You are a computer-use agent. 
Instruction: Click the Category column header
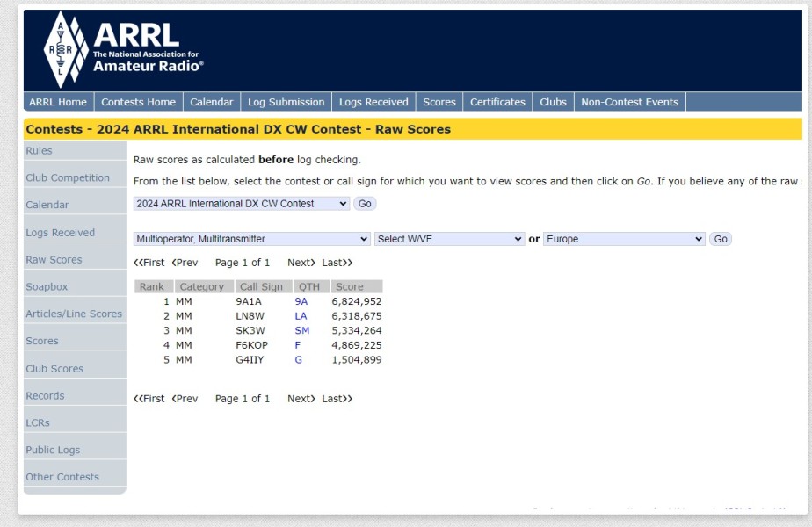(x=204, y=287)
